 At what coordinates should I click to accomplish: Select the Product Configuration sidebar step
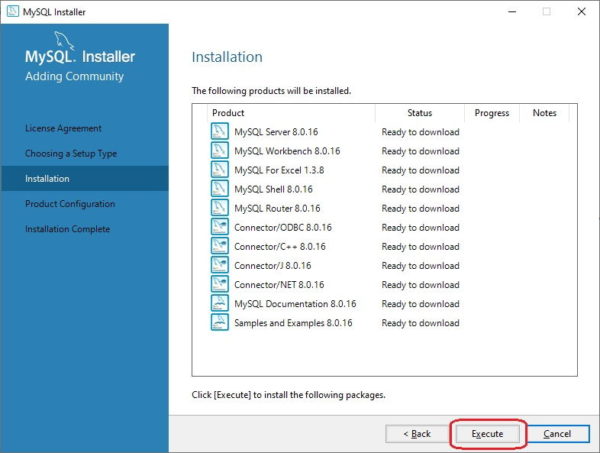tap(70, 204)
